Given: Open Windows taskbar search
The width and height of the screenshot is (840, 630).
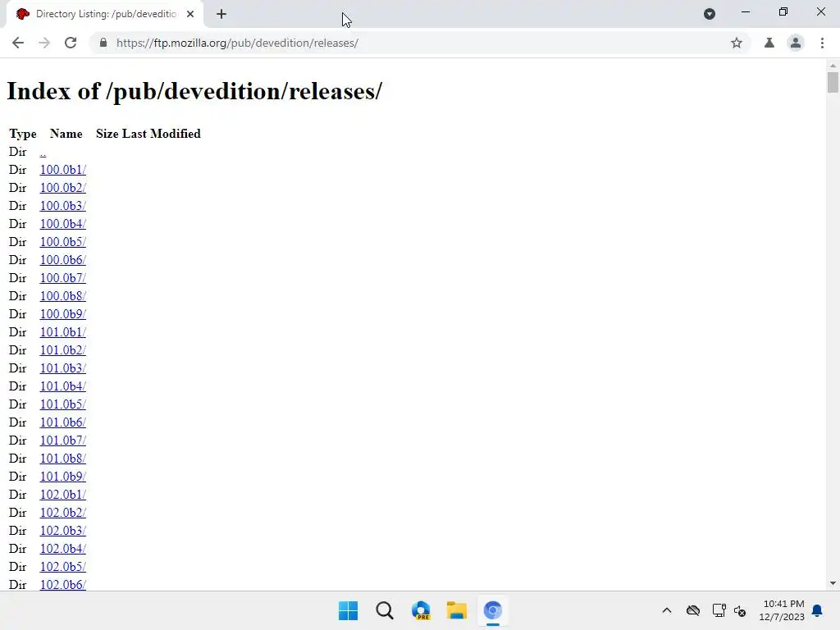Looking at the screenshot, I should (385, 610).
